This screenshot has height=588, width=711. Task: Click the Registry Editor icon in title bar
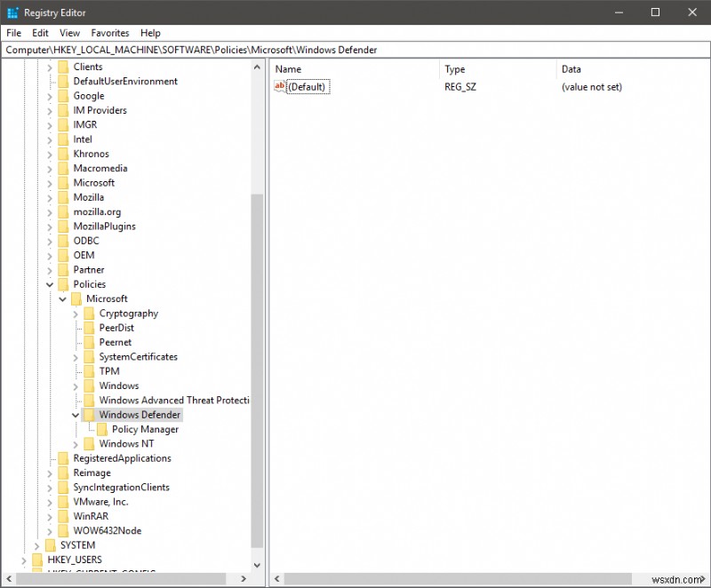pyautogui.click(x=12, y=12)
